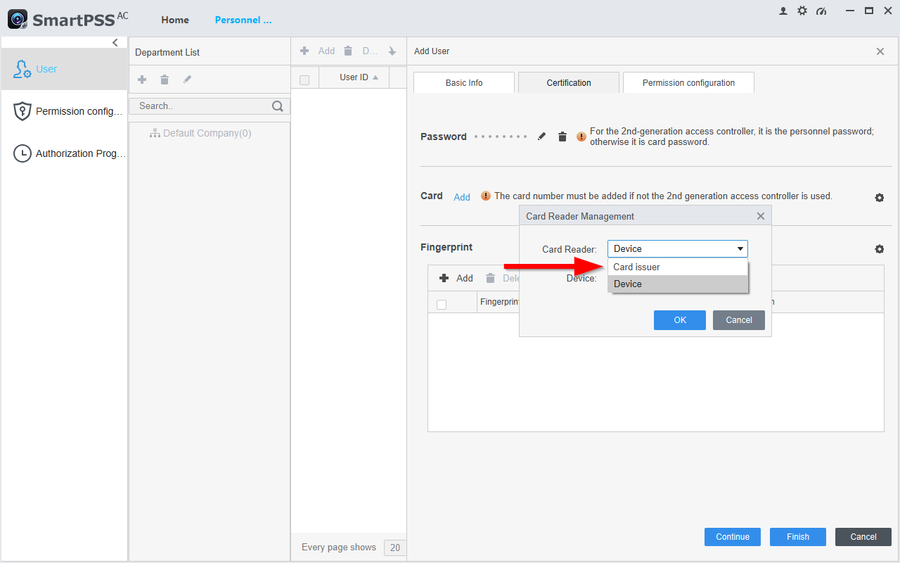This screenshot has width=900, height=563.
Task: Open the fingerprint settings gear icon
Action: pyautogui.click(x=879, y=249)
